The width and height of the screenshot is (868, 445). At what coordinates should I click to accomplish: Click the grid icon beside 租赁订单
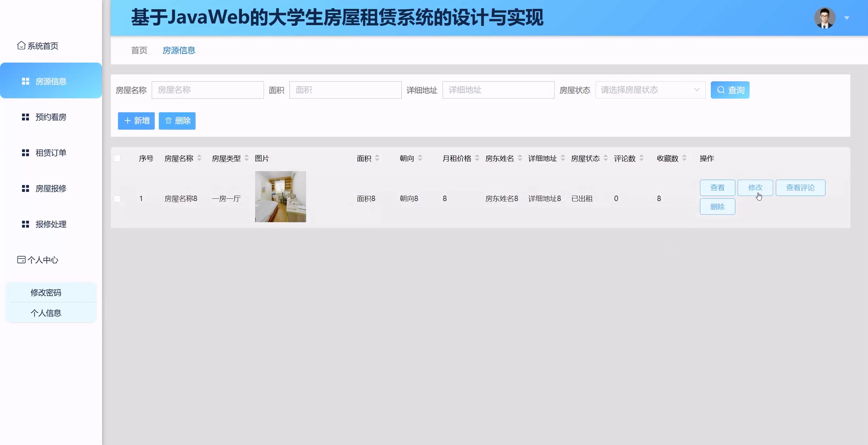[x=25, y=153]
